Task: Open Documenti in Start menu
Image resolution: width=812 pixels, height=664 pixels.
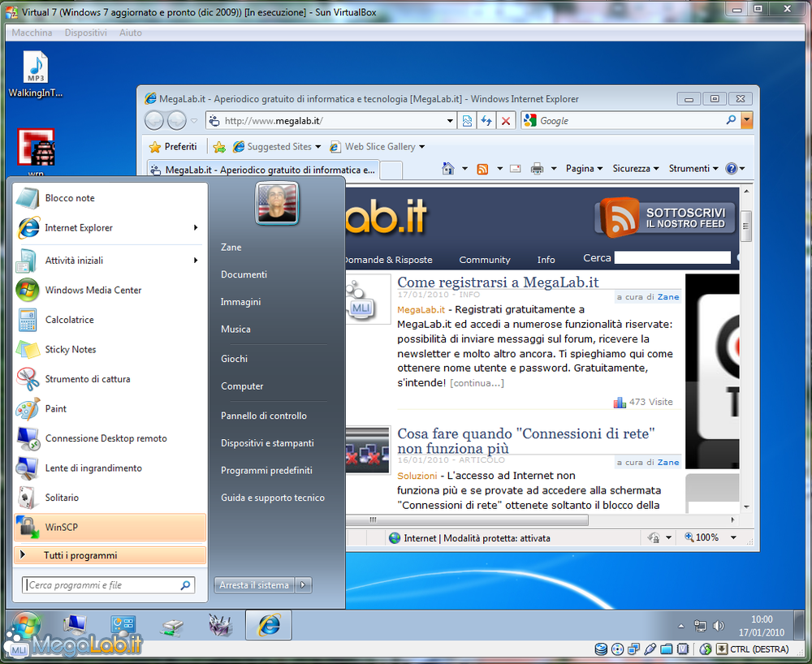Action: click(244, 275)
